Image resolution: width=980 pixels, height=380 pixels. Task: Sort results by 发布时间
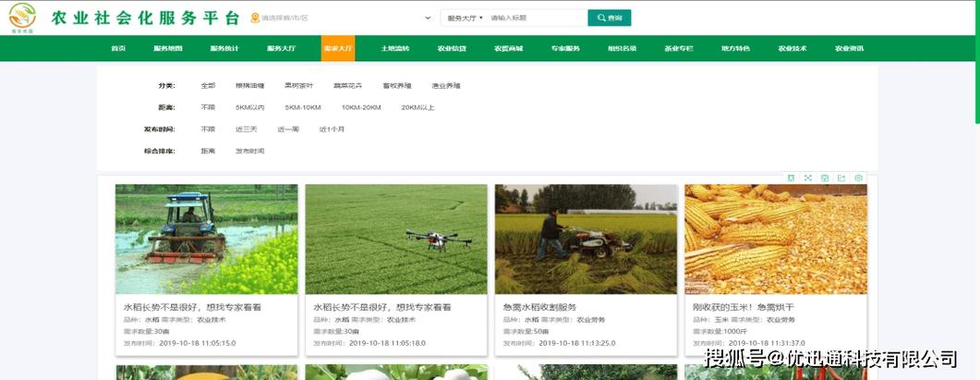pyautogui.click(x=250, y=152)
